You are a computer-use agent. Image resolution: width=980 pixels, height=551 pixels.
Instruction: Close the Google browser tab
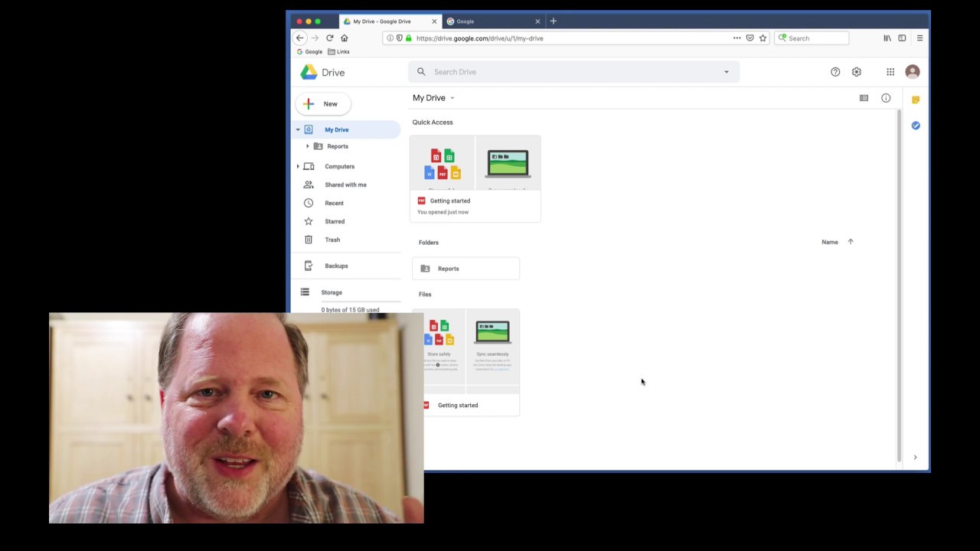537,21
